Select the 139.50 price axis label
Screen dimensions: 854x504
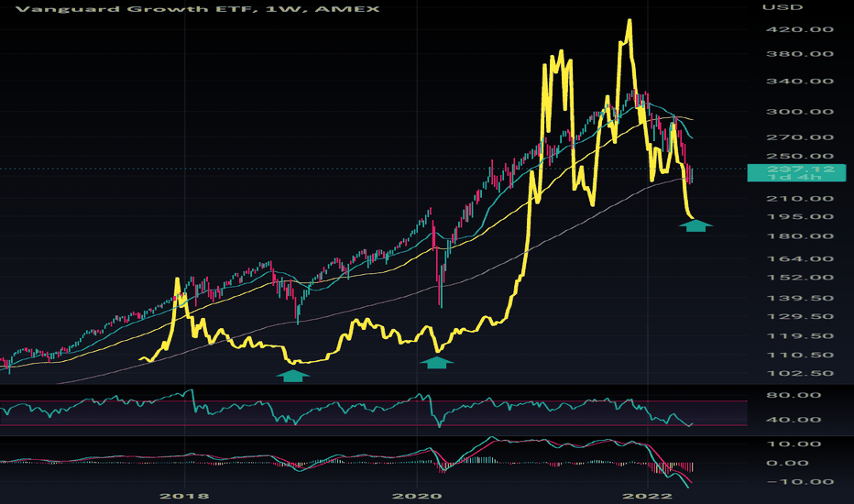(800, 298)
